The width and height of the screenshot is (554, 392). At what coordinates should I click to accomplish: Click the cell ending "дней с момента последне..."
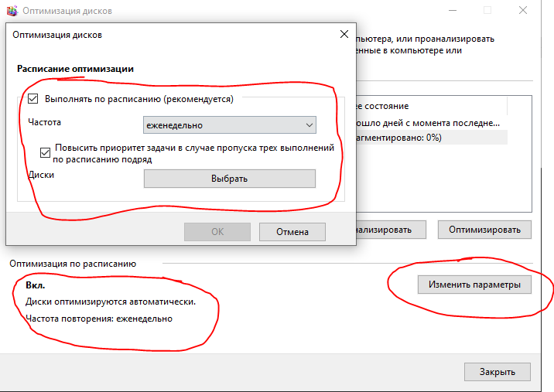click(428, 123)
